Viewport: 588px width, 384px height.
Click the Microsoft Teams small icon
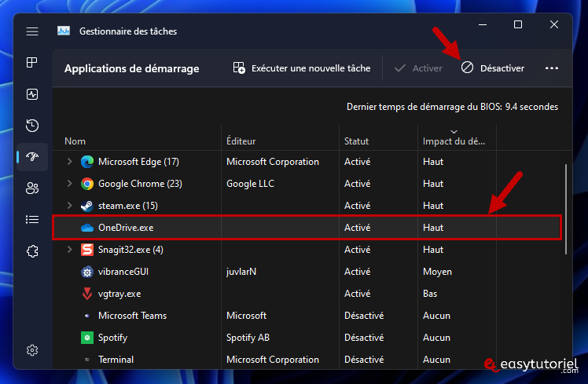[x=87, y=316]
